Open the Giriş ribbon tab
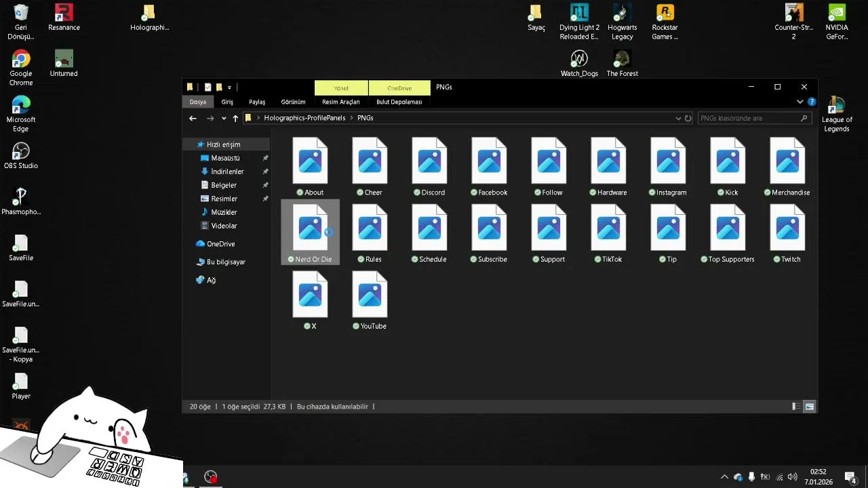This screenshot has height=488, width=868. click(227, 102)
